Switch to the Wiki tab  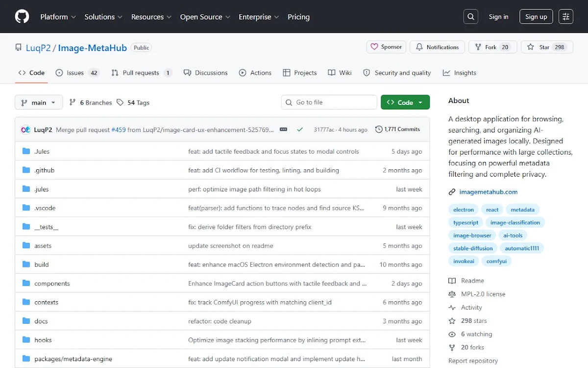[340, 73]
